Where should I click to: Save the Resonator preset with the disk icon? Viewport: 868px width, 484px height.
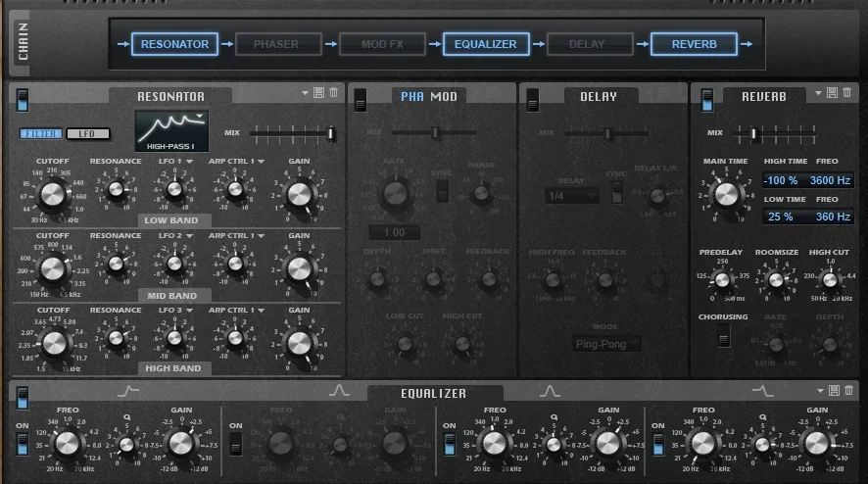pos(318,92)
